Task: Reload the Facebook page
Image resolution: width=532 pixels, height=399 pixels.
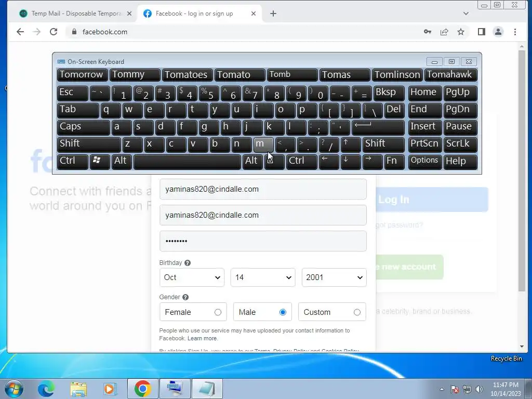Action: (x=54, y=32)
